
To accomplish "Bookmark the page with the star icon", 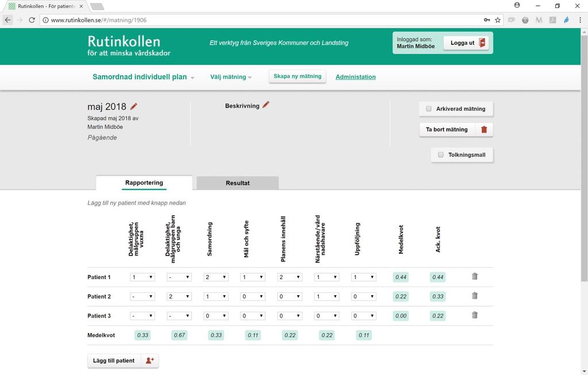I will [498, 20].
